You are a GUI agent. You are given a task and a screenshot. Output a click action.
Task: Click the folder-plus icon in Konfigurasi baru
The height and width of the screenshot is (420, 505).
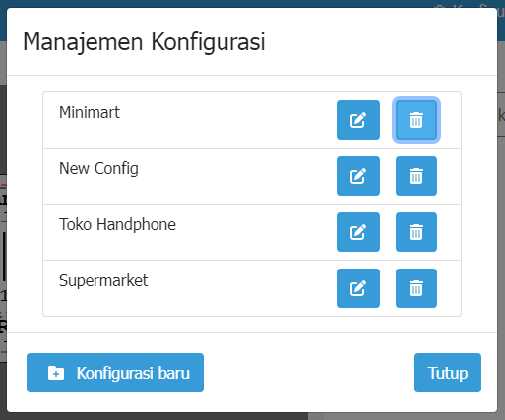click(56, 373)
